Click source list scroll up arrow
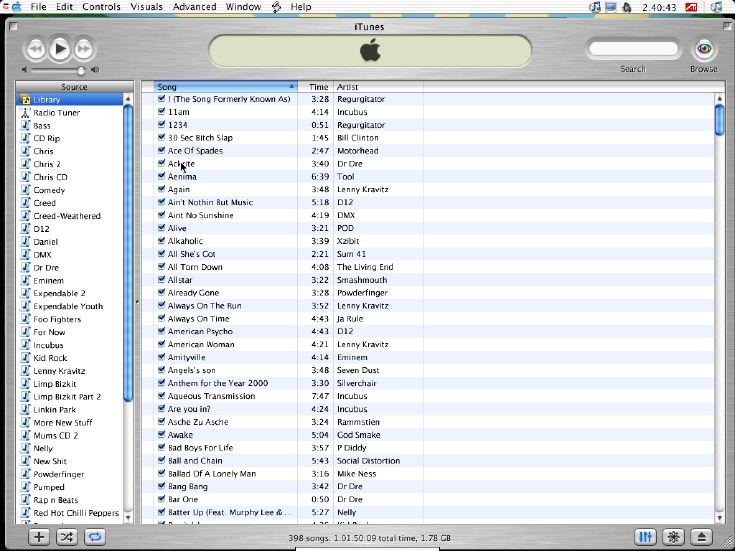The width and height of the screenshot is (735, 551). pos(128,99)
